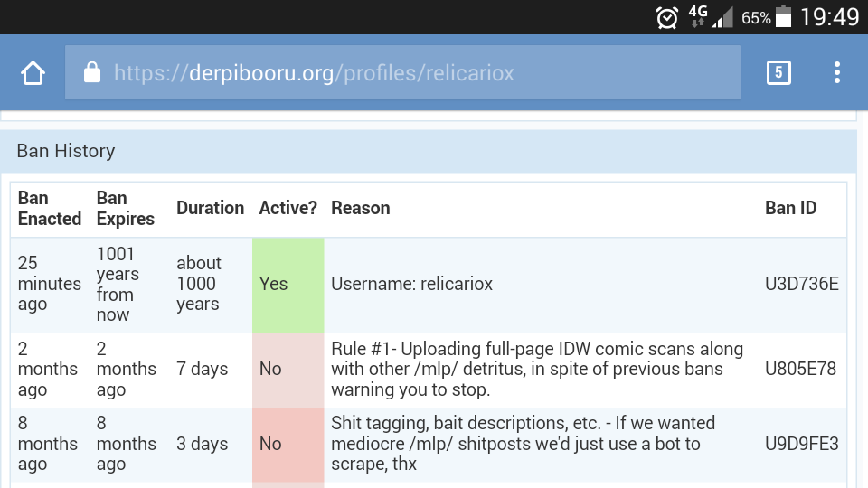Select ban ID U9D9FE3
Screen dimensions: 868x488
tap(801, 444)
